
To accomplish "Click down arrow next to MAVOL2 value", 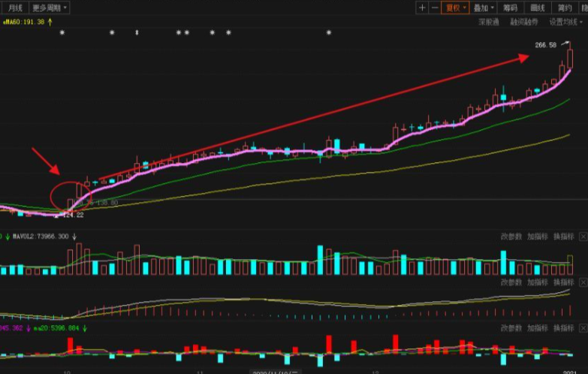I will [74, 237].
